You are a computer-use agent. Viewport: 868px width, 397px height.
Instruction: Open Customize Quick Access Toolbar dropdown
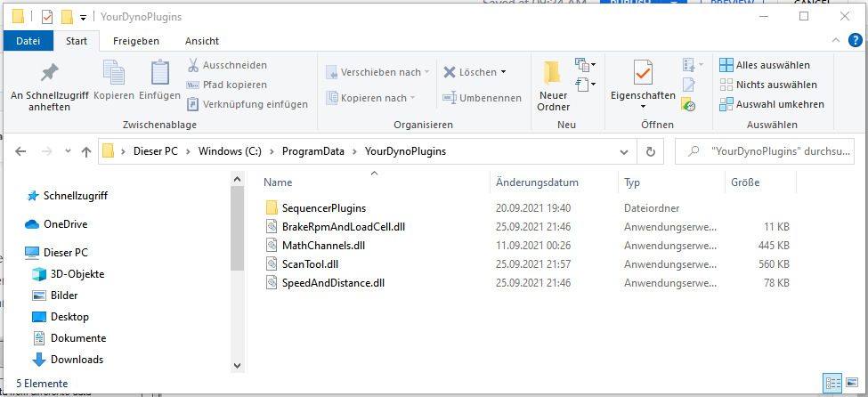click(x=83, y=18)
